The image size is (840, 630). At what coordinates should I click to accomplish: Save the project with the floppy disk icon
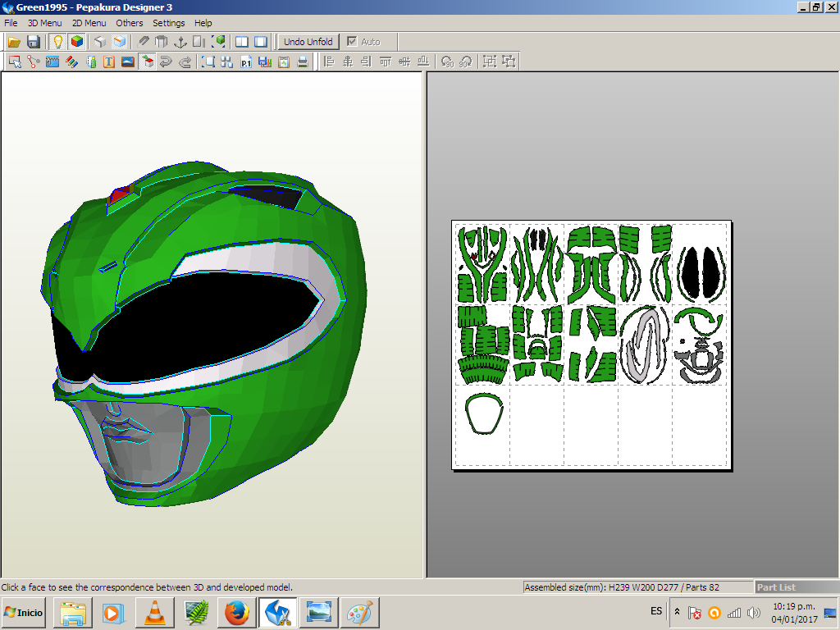click(x=34, y=42)
